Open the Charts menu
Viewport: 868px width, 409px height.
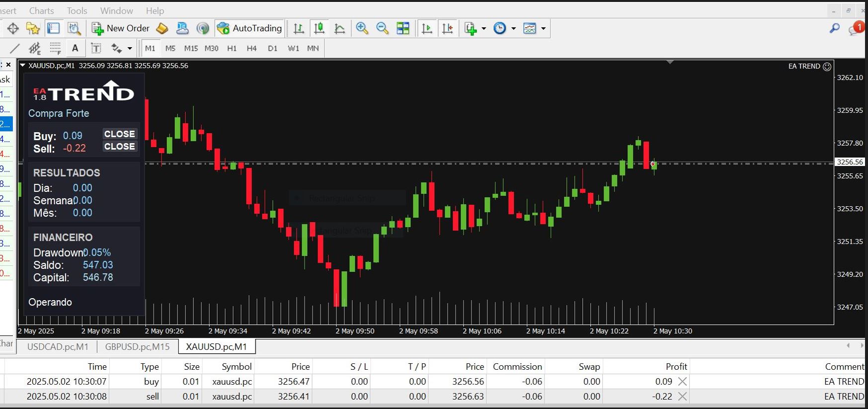[41, 10]
